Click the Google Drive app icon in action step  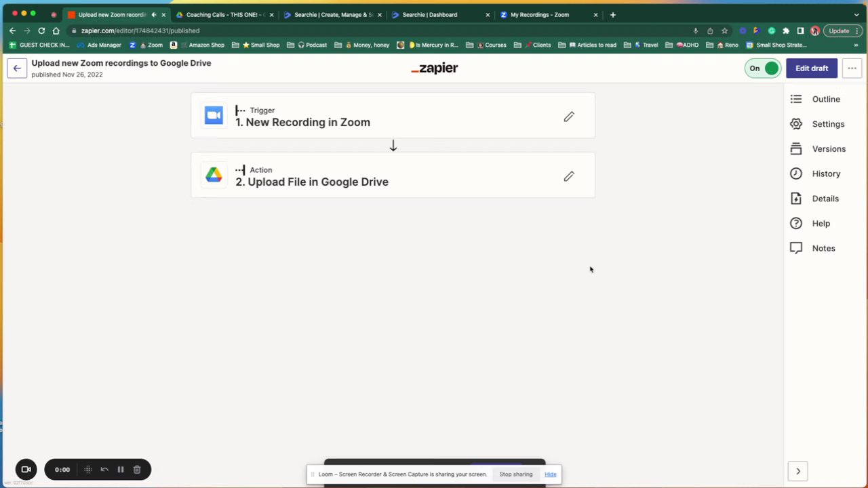(x=214, y=175)
